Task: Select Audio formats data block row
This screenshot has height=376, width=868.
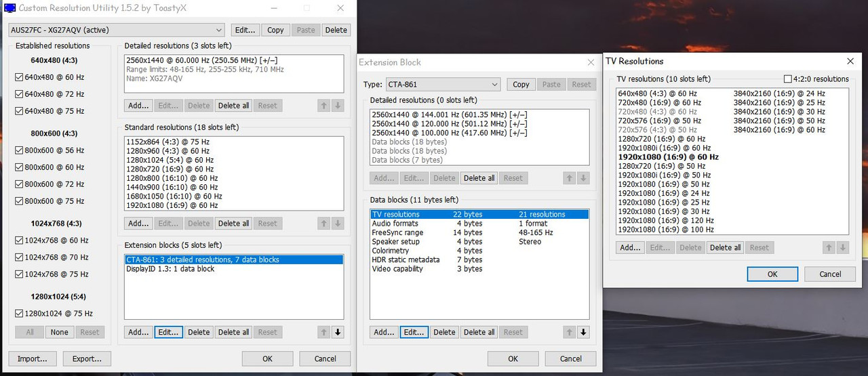Action: (479, 224)
